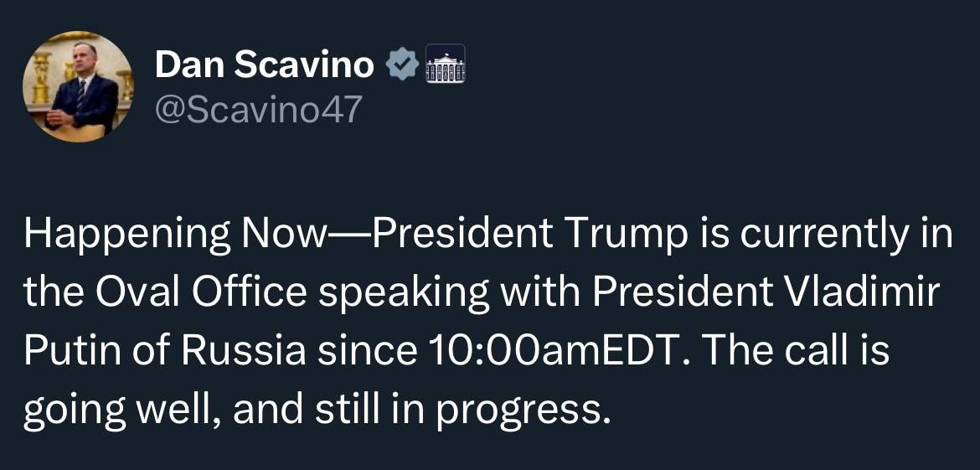Click the words "still in progress"
The height and width of the screenshot is (470, 980).
click(x=487, y=410)
